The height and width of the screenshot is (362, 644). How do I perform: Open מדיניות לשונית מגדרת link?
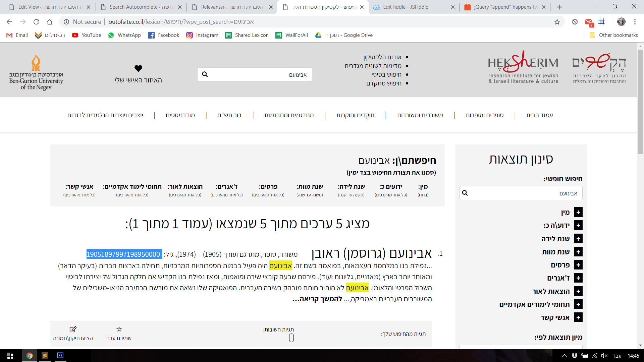(x=373, y=66)
